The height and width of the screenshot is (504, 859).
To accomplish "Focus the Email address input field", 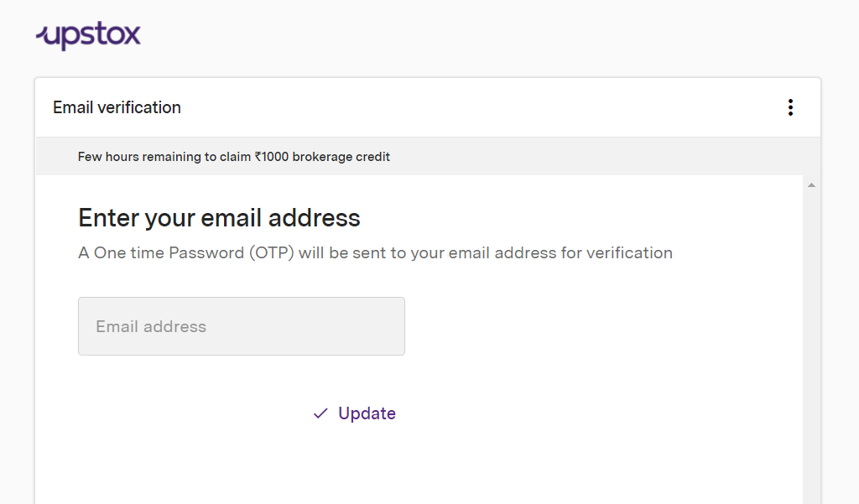I will (x=242, y=326).
